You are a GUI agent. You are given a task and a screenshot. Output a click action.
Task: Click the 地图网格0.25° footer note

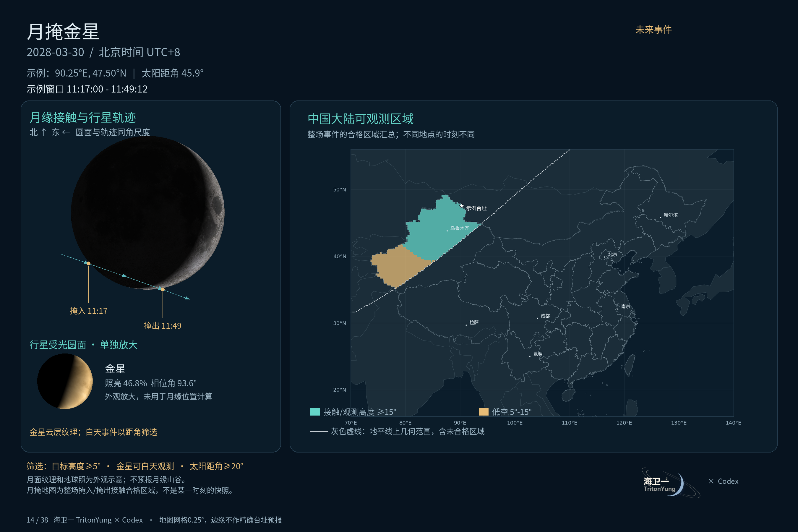(x=220, y=520)
